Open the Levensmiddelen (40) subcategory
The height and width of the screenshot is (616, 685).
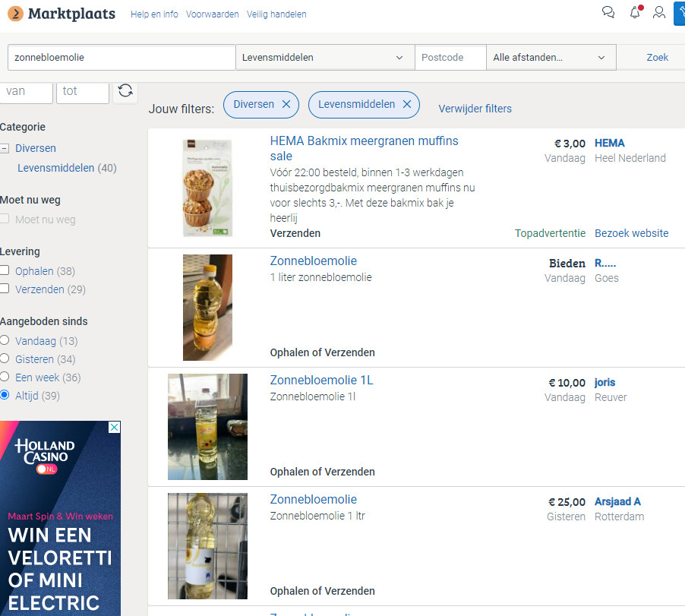(67, 168)
